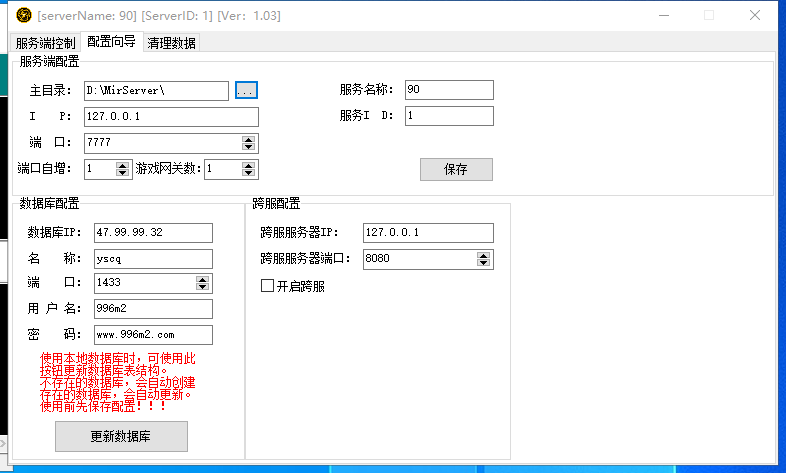Image resolution: width=786 pixels, height=473 pixels.
Task: Click the 游戏网关数 spinner arrows
Action: (x=248, y=169)
